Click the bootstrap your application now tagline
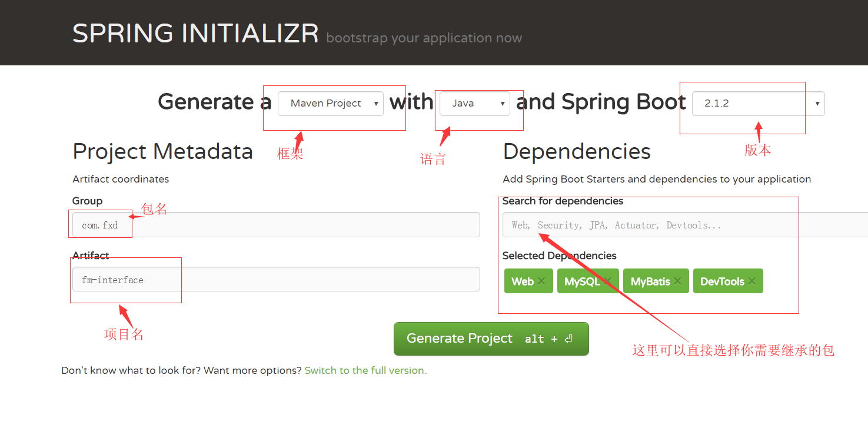The height and width of the screenshot is (441, 868). [x=424, y=38]
